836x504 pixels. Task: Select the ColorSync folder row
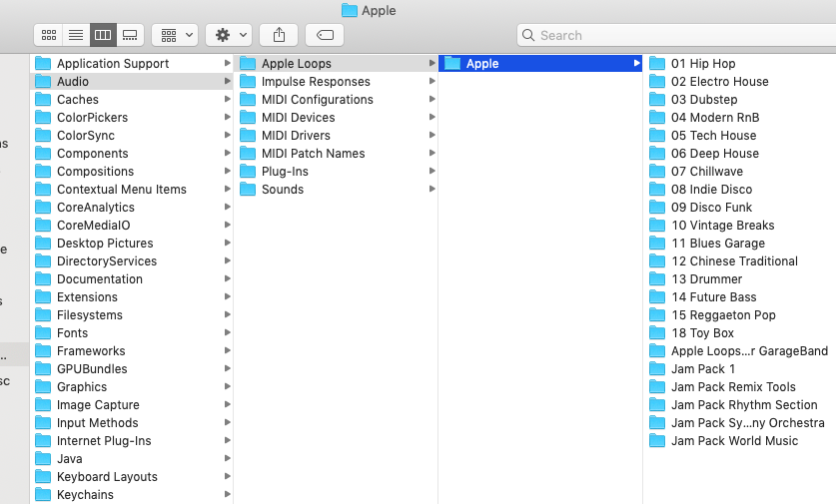pyautogui.click(x=132, y=136)
